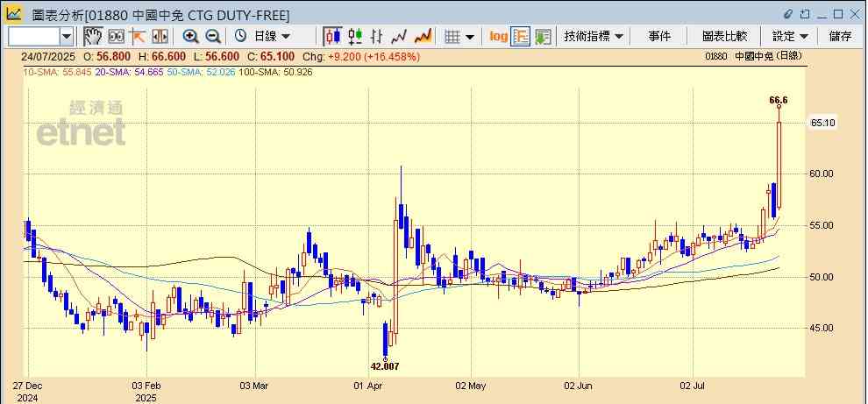
Task: Click the 03 Mar date axis label
Action: pos(255,386)
